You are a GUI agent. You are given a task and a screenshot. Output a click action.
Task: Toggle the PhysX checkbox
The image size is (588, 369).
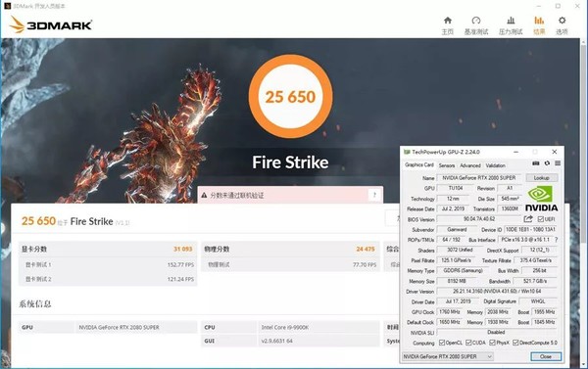[492, 343]
